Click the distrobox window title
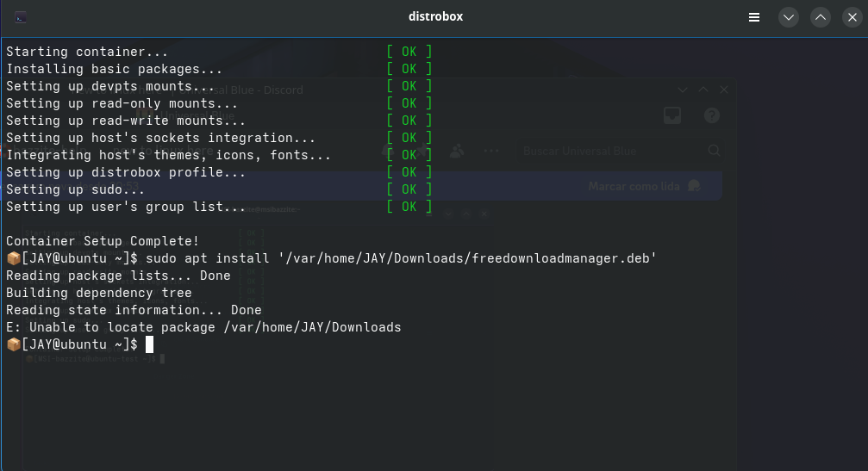 coord(435,16)
